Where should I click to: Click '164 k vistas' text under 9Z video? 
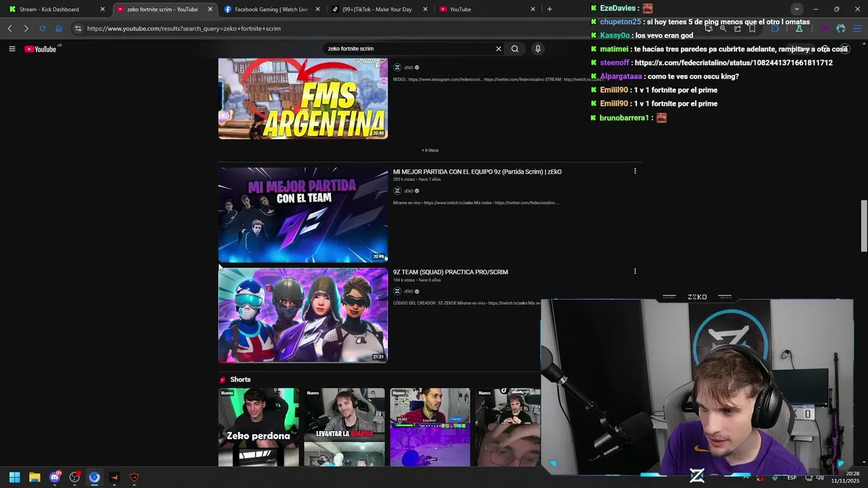click(404, 280)
